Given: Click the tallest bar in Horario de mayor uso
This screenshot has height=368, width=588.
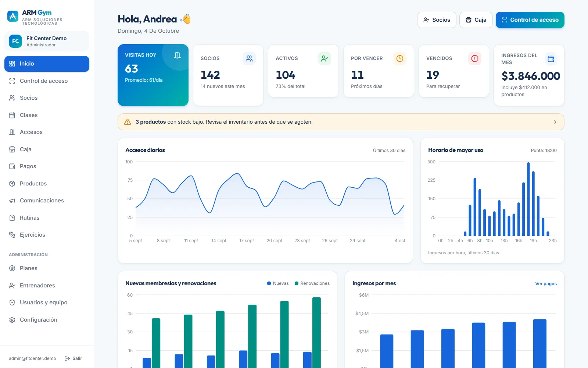Looking at the screenshot, I should pos(528,199).
